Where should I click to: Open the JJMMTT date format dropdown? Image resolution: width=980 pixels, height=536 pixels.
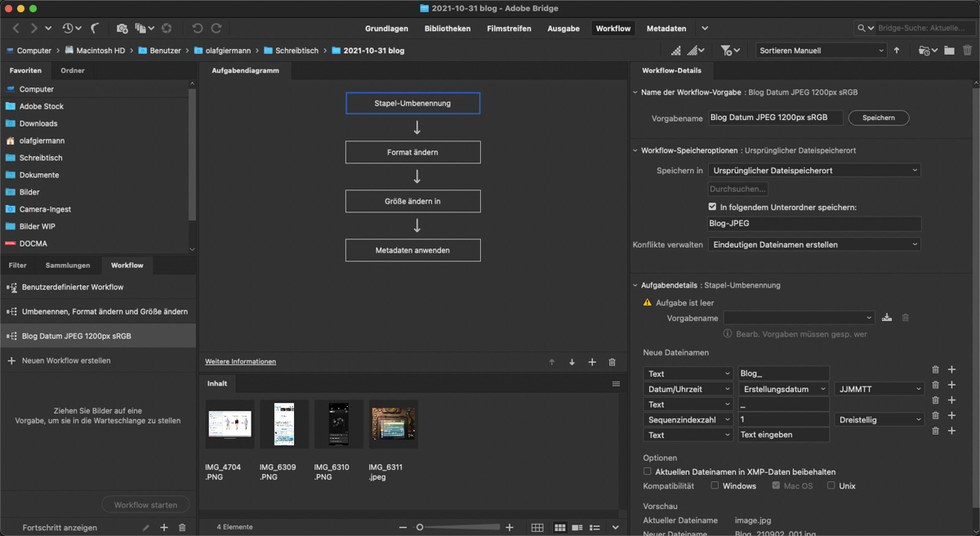pos(879,389)
